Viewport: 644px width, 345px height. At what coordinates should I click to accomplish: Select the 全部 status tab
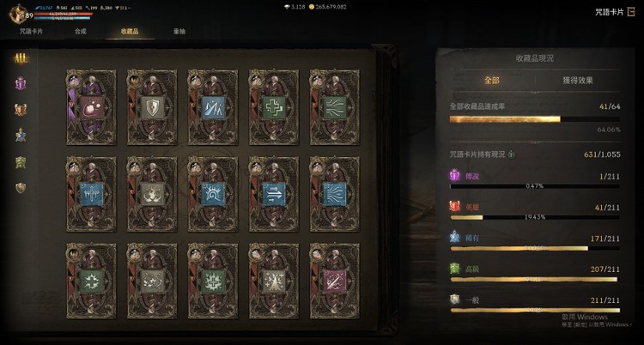pyautogui.click(x=492, y=81)
